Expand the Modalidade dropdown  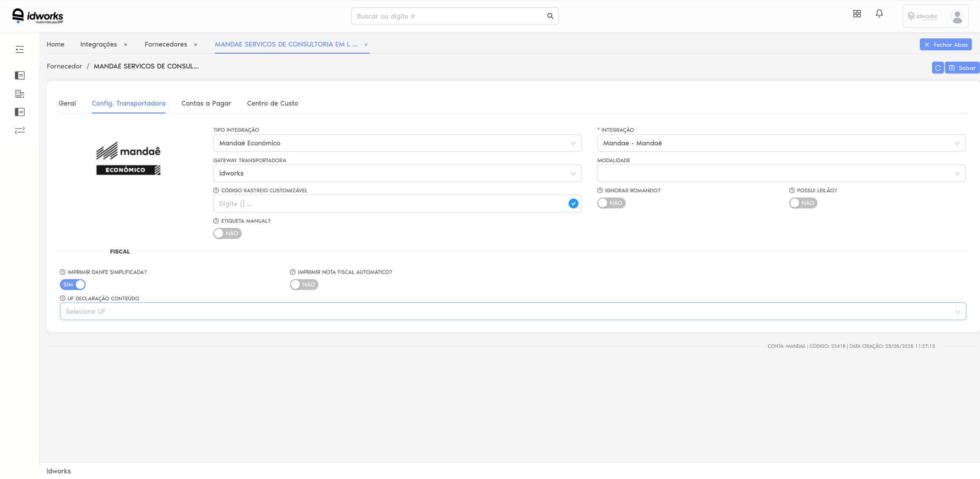[781, 174]
